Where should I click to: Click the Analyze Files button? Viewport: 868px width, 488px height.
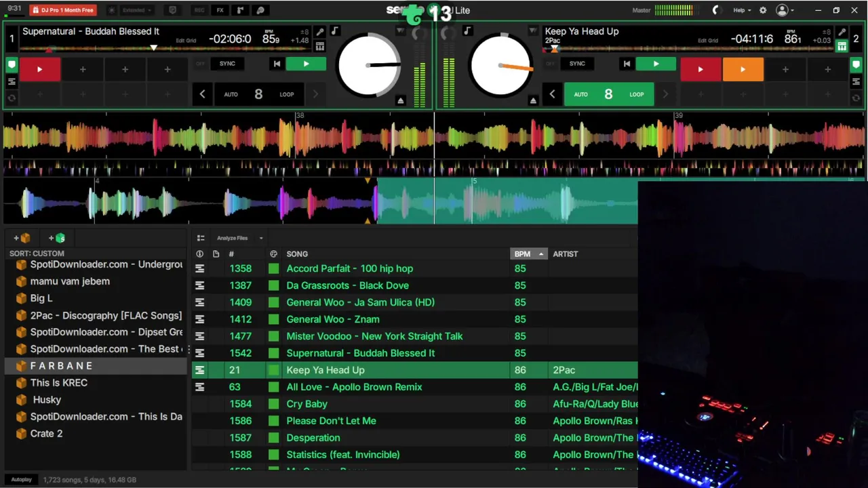pyautogui.click(x=232, y=238)
